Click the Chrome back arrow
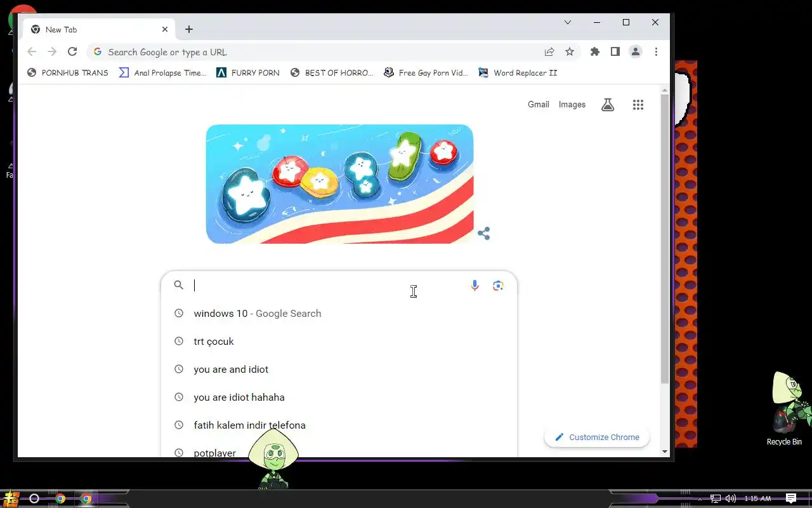The width and height of the screenshot is (812, 508). (x=32, y=52)
